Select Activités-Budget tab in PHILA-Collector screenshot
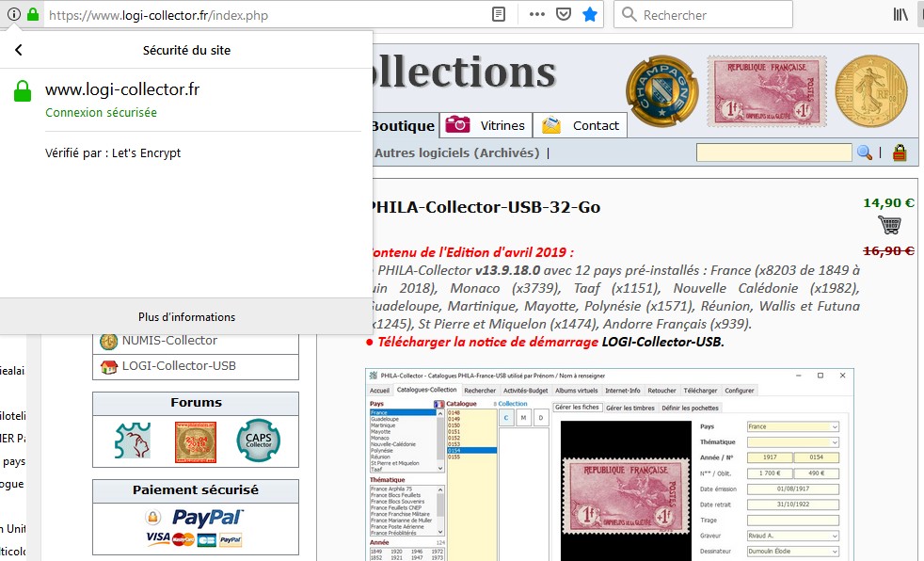924x561 pixels. [x=525, y=390]
